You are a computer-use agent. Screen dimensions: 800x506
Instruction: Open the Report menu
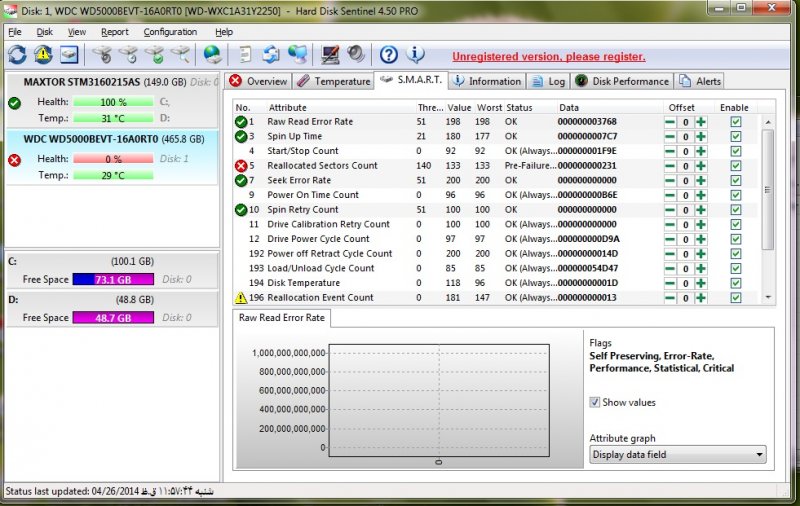(x=114, y=32)
